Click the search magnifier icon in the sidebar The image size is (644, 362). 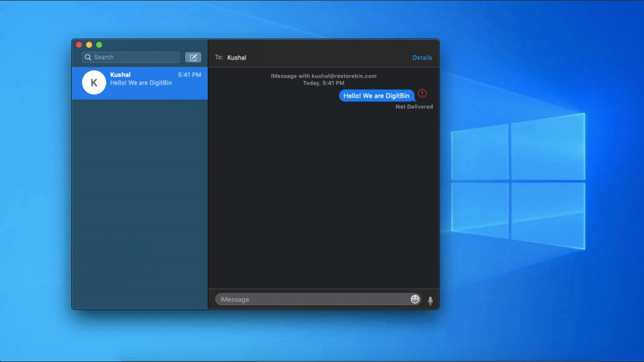[x=89, y=57]
